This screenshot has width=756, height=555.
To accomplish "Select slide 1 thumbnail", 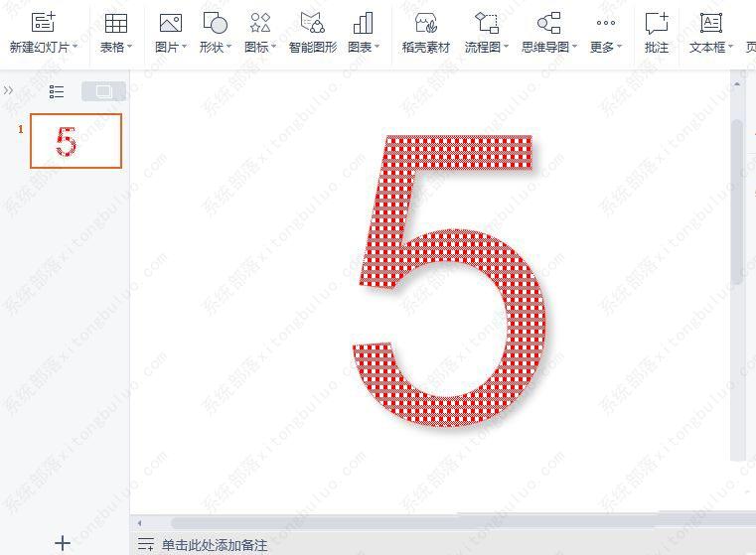I will [x=76, y=141].
